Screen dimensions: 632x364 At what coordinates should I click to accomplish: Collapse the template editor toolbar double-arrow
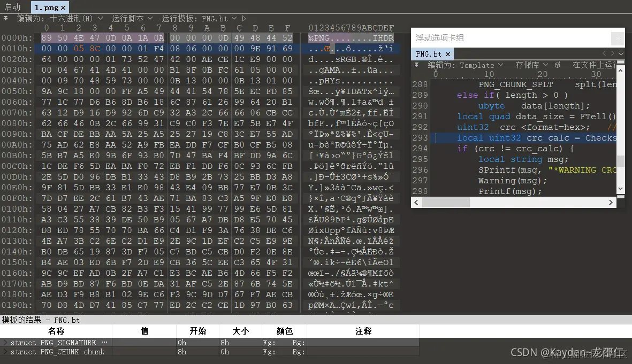(416, 65)
